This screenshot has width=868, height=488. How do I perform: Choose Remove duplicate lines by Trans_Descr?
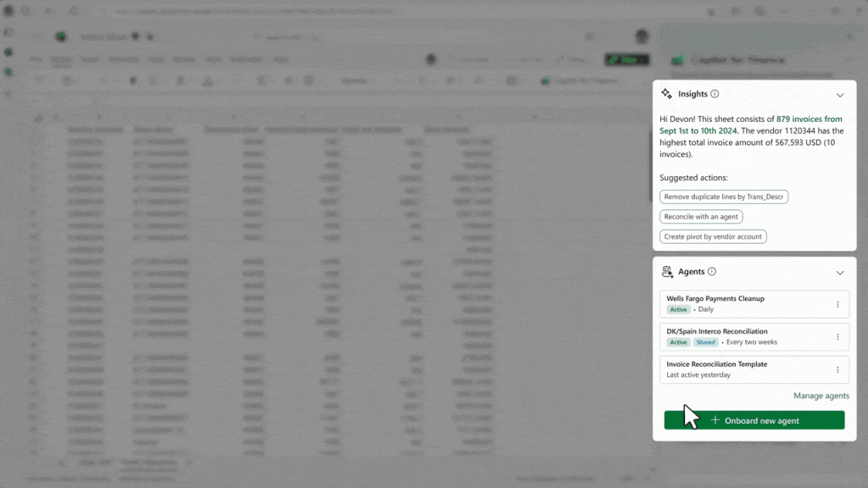coord(724,197)
